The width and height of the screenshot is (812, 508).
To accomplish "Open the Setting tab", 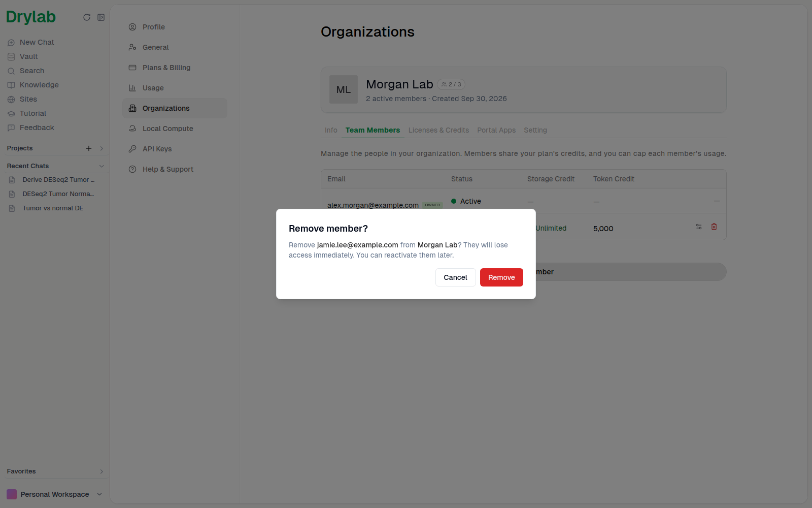I will pos(535,130).
